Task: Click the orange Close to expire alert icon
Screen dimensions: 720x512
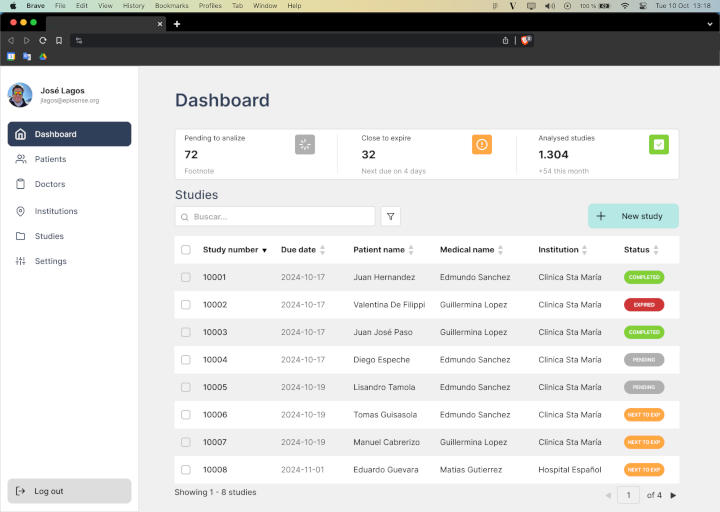Action: coord(482,145)
